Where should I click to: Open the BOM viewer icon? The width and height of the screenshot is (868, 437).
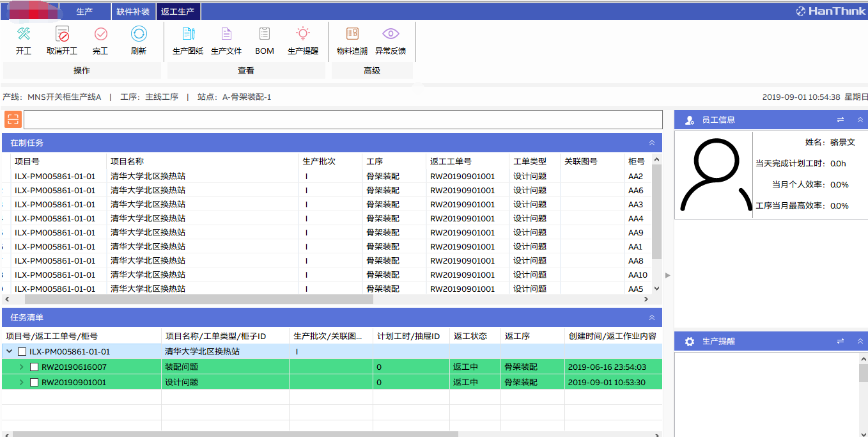point(265,35)
